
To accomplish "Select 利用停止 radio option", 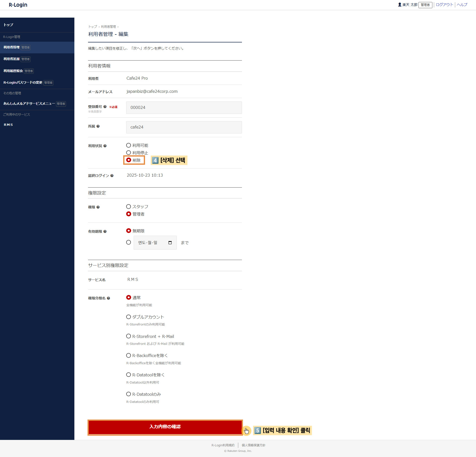I will [128, 153].
